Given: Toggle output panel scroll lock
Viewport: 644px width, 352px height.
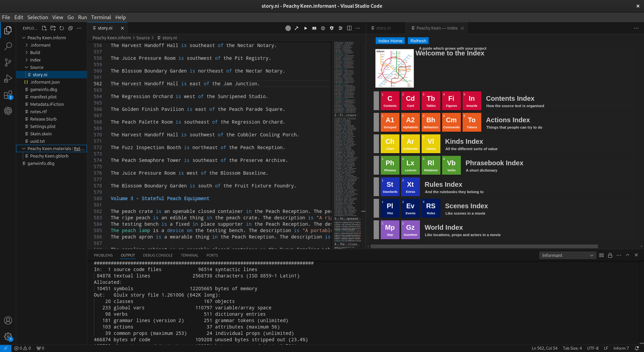Looking at the screenshot, I should click(x=610, y=255).
